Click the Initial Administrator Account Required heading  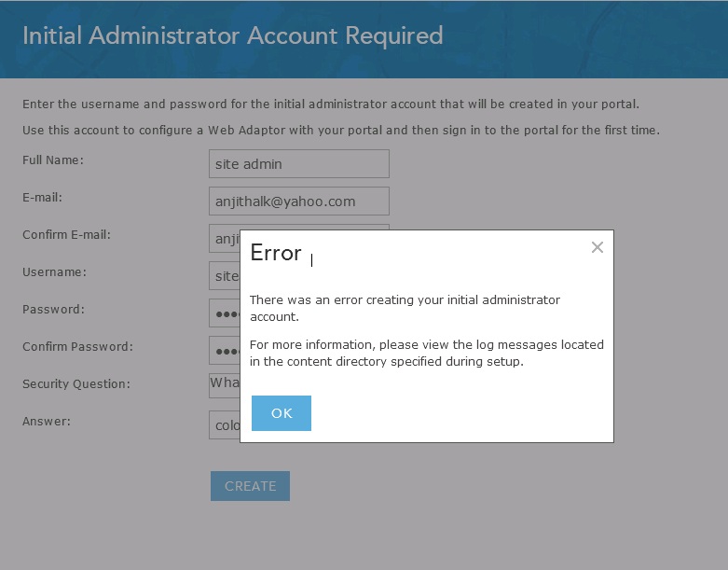(233, 35)
